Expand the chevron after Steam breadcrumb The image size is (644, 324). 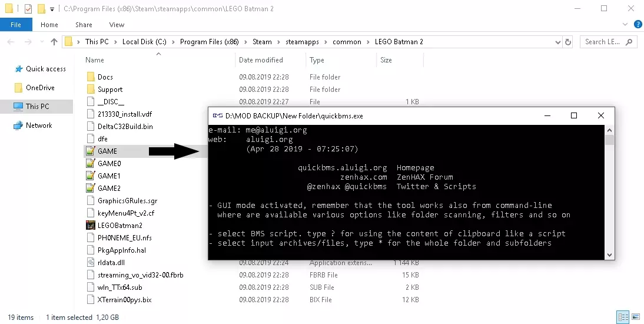point(278,42)
